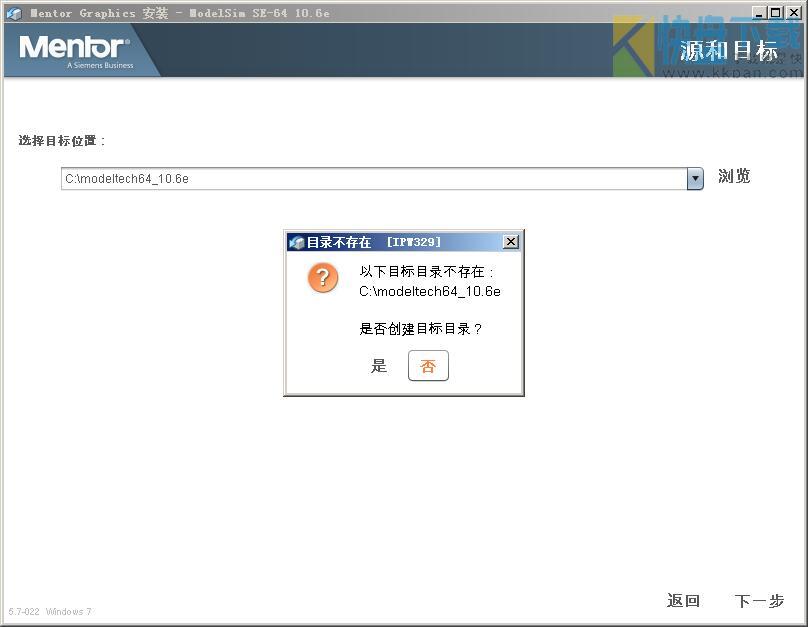The width and height of the screenshot is (808, 627).
Task: Click the Mentor logo in the header
Action: click(x=76, y=50)
